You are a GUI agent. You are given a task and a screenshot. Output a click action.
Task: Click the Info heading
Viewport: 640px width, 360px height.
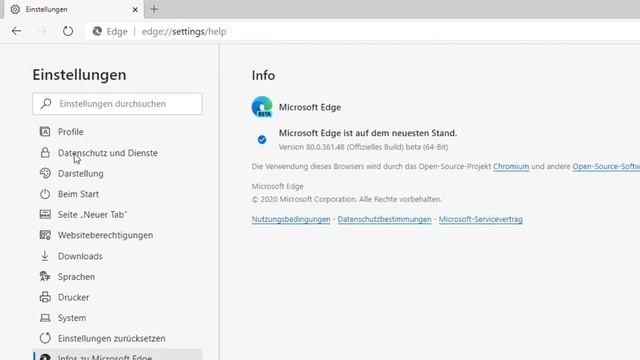tap(263, 76)
